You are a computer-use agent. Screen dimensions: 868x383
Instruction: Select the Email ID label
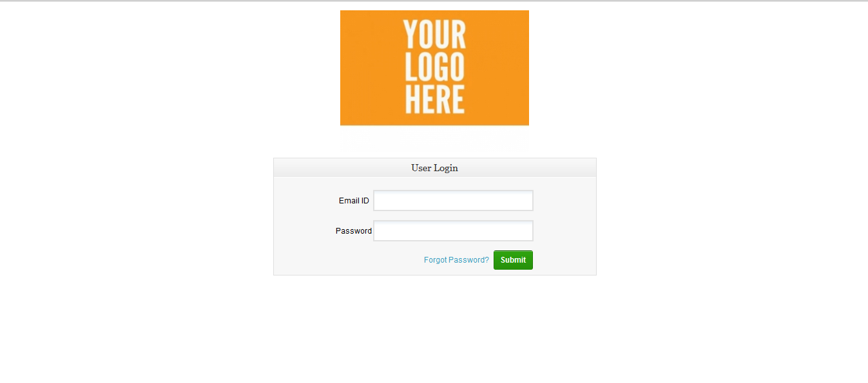click(354, 201)
